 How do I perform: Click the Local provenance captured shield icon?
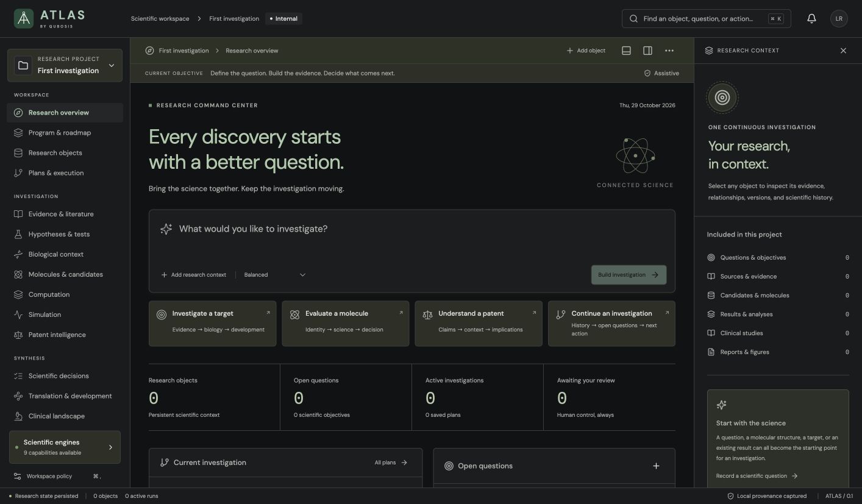point(730,496)
